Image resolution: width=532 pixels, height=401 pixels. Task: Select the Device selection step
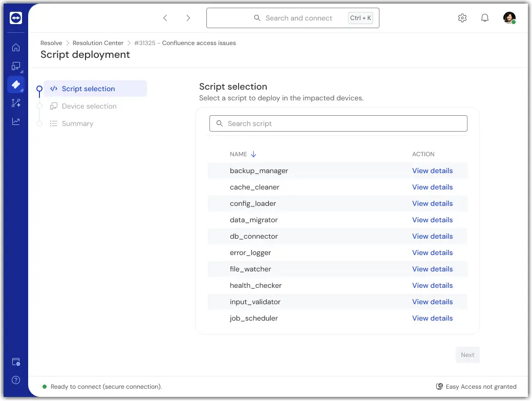pos(89,106)
